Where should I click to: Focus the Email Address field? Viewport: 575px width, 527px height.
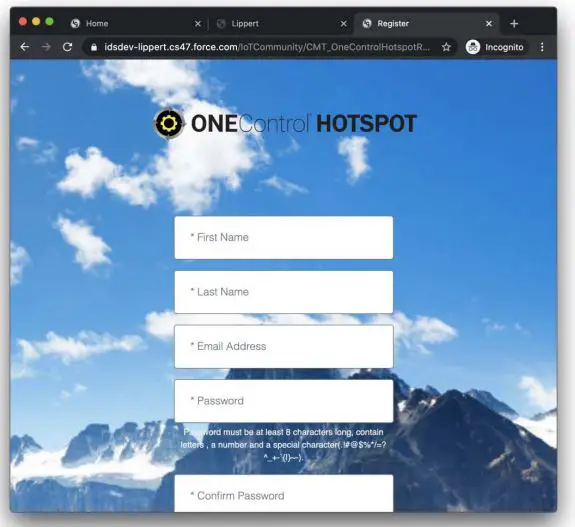[x=283, y=347]
